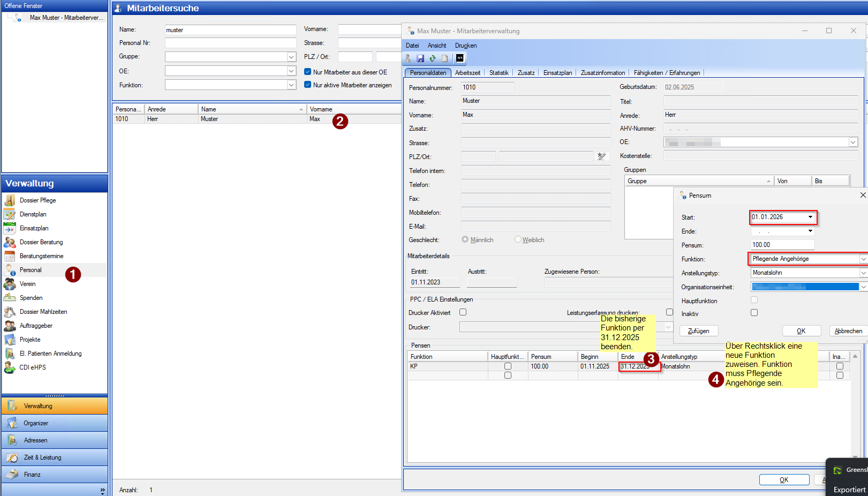Click the Einsatzplan icon in sidebar
This screenshot has width=868, height=496.
click(10, 228)
